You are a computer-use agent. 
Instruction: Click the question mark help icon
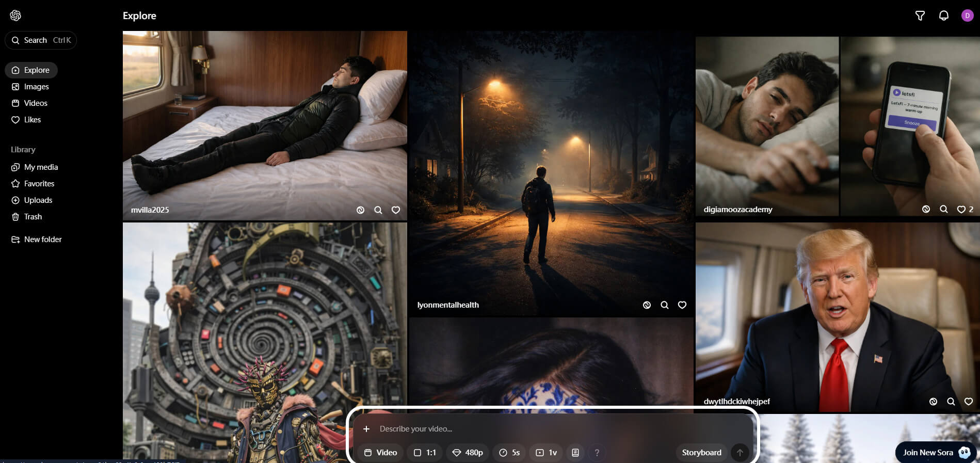pyautogui.click(x=597, y=453)
